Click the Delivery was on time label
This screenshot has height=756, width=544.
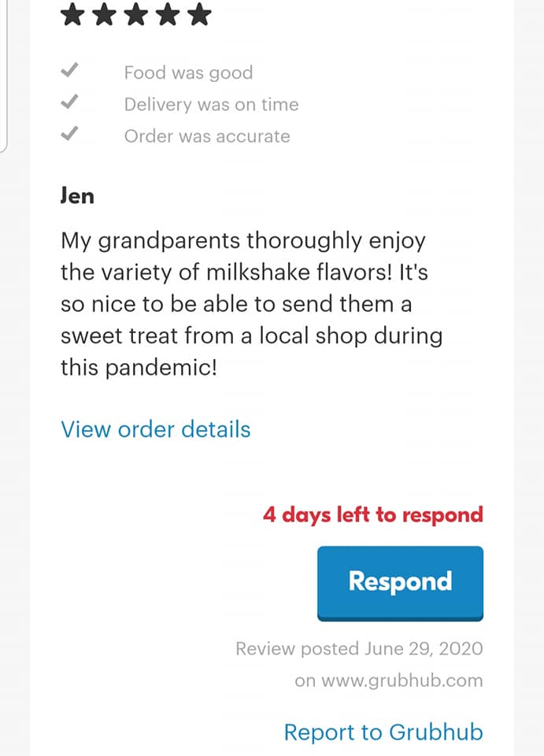point(211,104)
